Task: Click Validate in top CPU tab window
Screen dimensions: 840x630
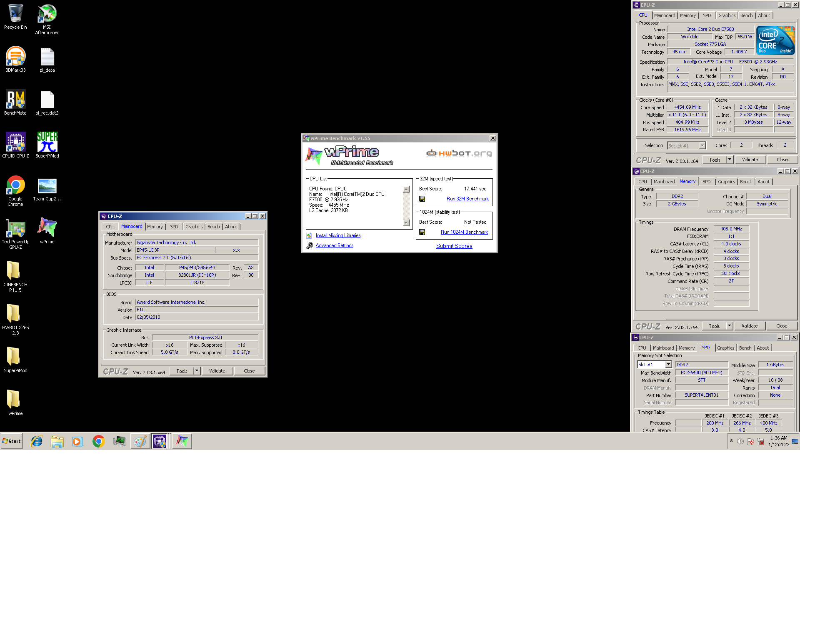Action: 750,160
